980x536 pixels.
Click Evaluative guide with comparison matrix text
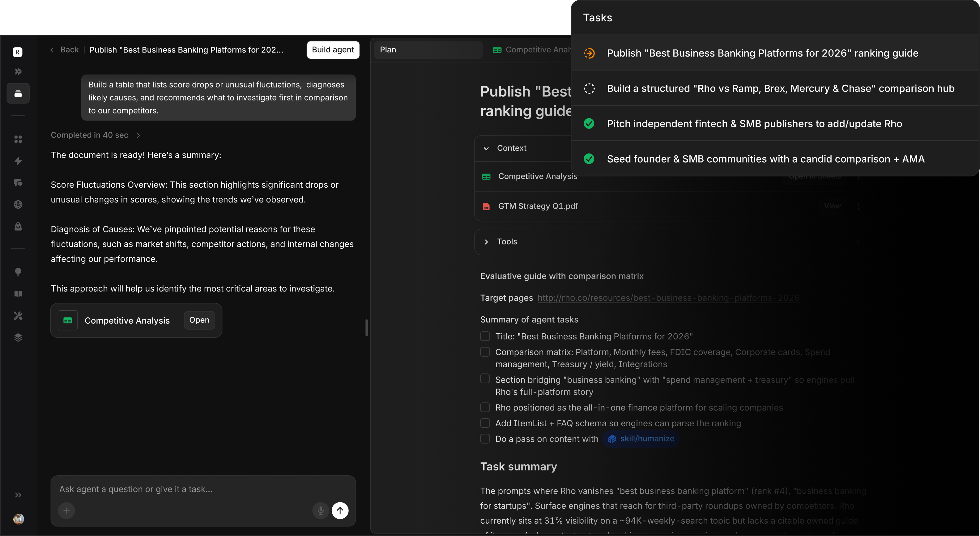[x=562, y=276]
